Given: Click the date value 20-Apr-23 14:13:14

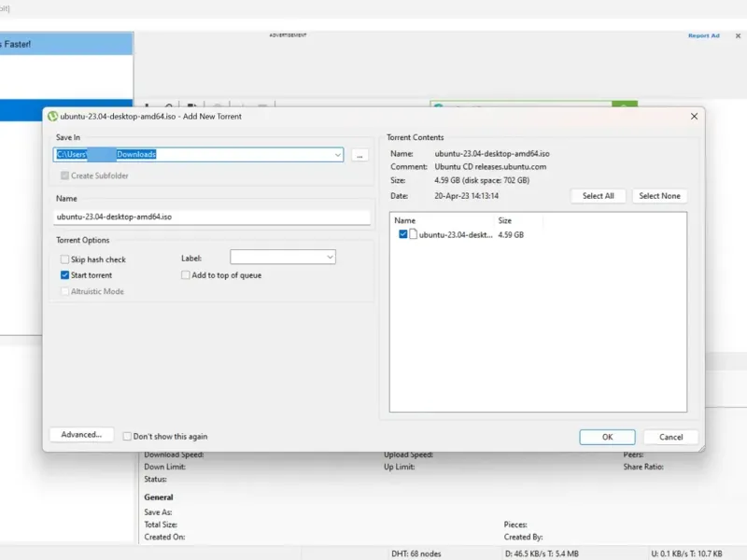Looking at the screenshot, I should 466,196.
